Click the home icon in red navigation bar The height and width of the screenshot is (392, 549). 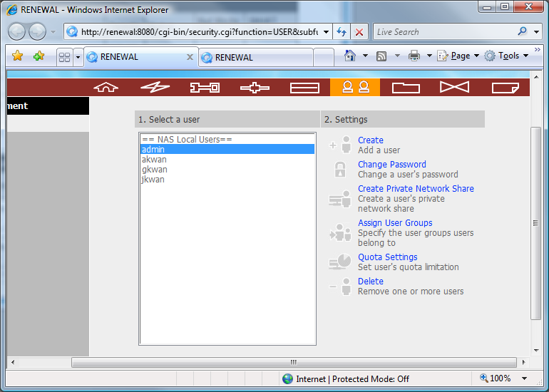click(x=106, y=87)
